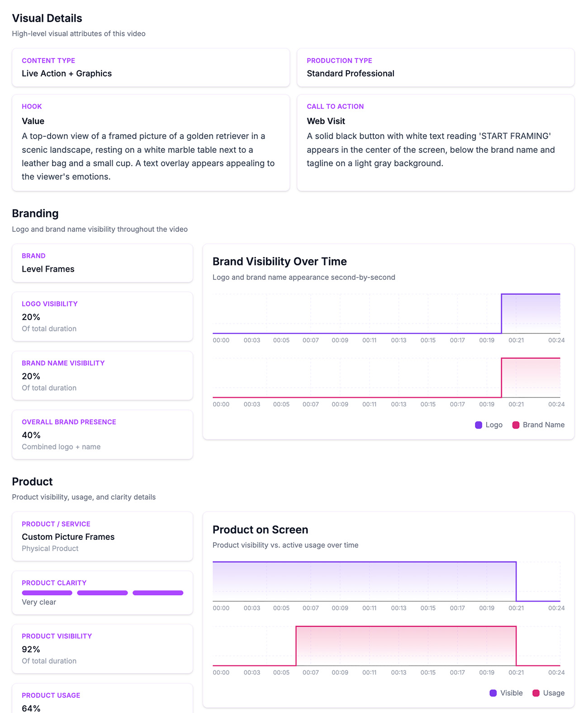Click the Logo Visibility 20% card
The width and height of the screenshot is (588, 713).
(x=102, y=316)
